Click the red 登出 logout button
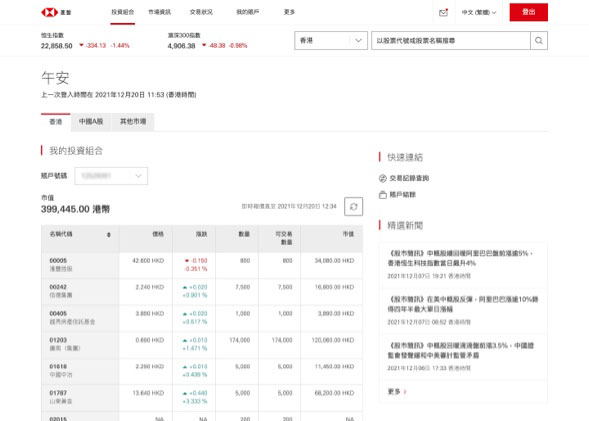The width and height of the screenshot is (589, 421). [529, 12]
